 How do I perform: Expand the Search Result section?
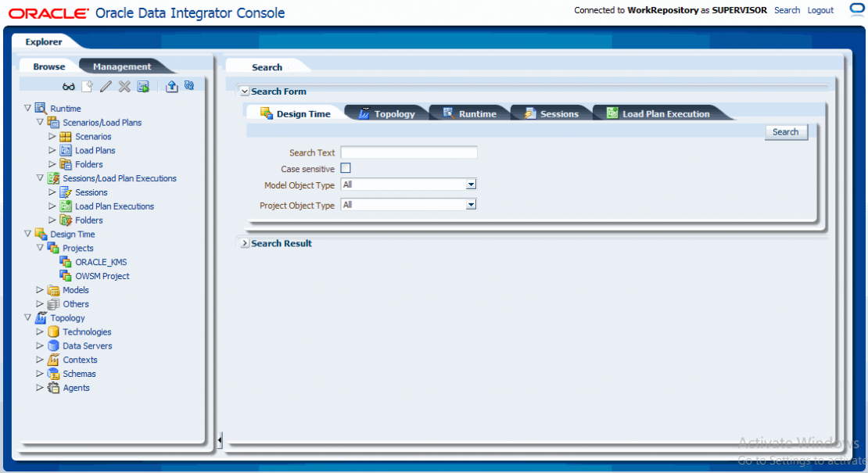pos(244,243)
